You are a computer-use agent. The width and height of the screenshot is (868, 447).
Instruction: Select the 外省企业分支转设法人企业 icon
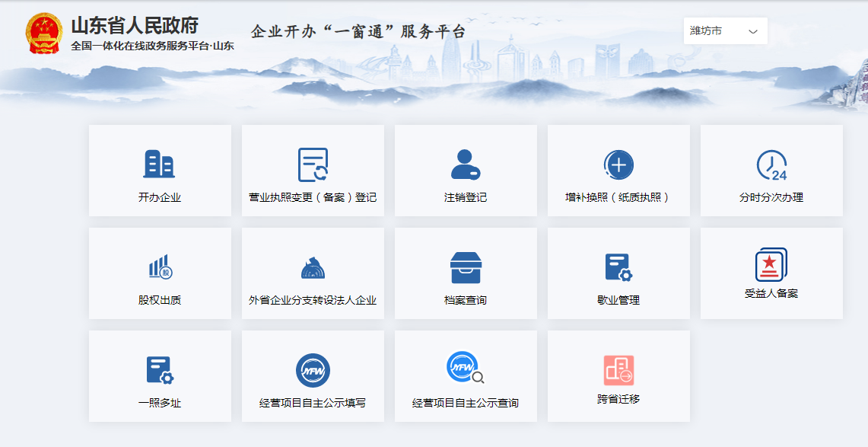tap(313, 267)
